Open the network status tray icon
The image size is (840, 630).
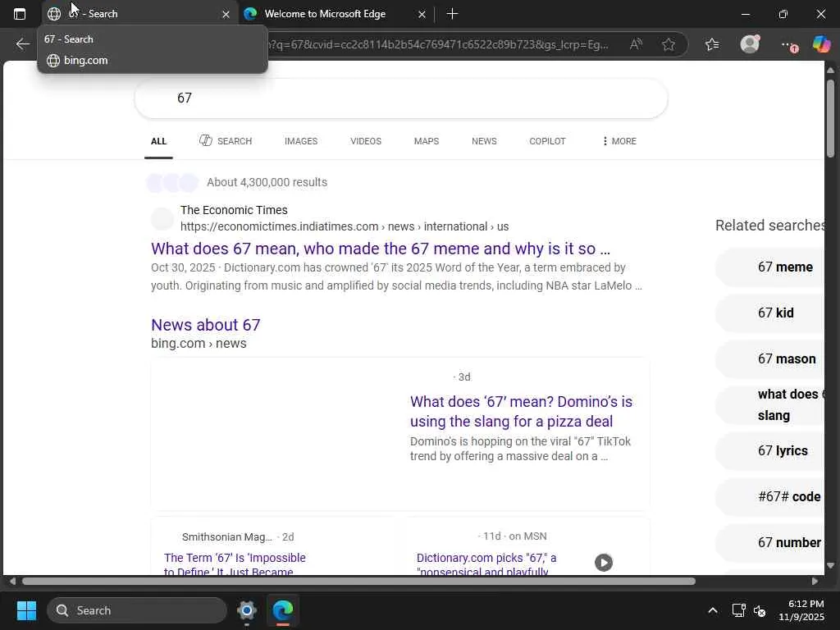pos(739,610)
